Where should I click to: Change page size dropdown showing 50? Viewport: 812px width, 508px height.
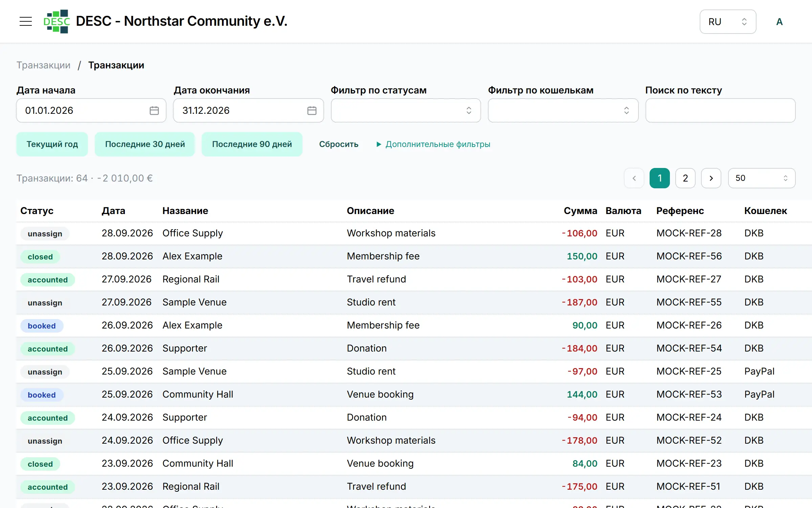(x=762, y=178)
